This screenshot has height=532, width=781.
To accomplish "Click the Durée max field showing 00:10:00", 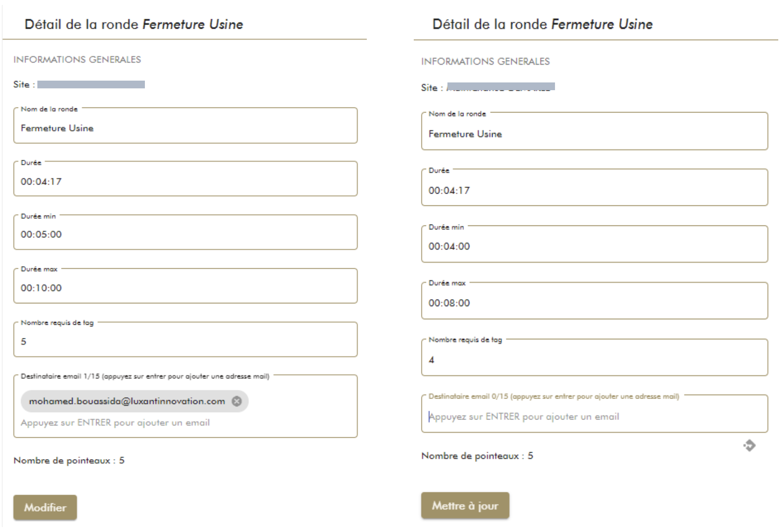I will 185,288.
